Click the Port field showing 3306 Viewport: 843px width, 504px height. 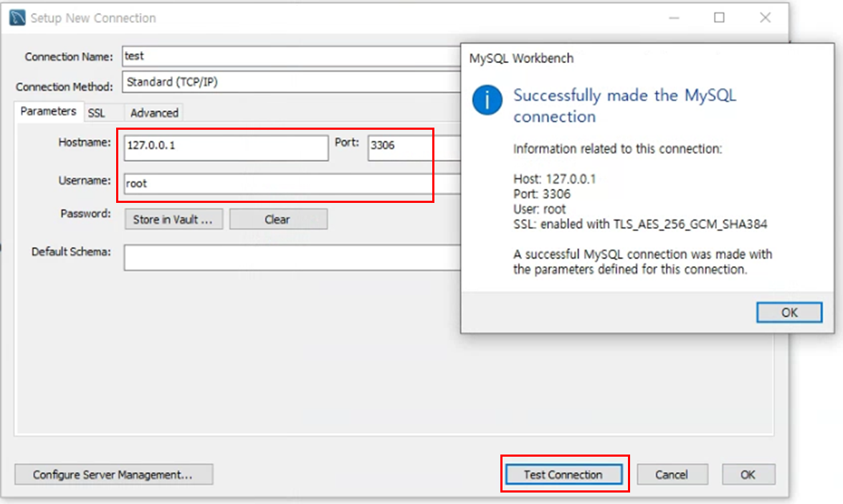[x=414, y=148]
